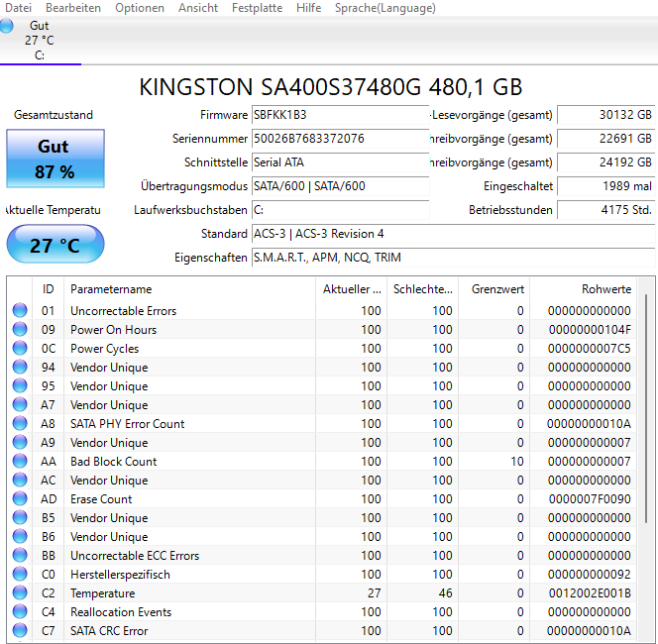Click the 27 °C temperature button

[55, 245]
